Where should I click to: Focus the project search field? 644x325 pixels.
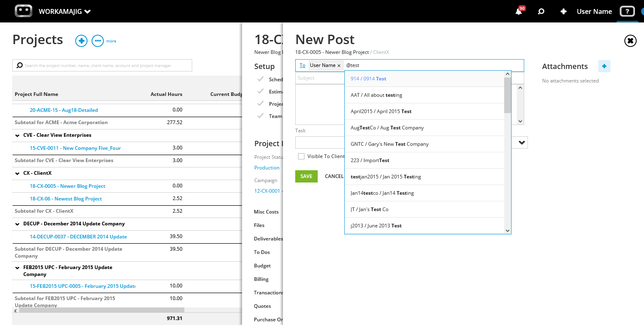102,65
